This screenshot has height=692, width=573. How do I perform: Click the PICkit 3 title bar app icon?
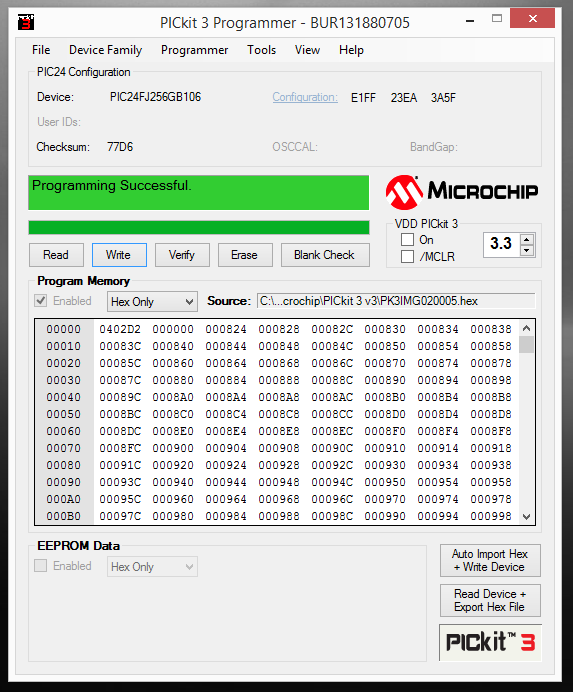point(26,22)
